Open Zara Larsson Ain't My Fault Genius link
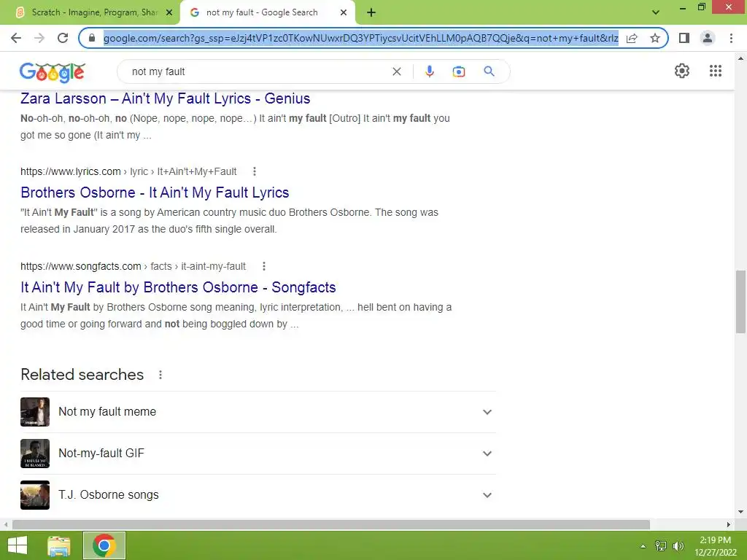The width and height of the screenshot is (747, 560). coord(166,98)
